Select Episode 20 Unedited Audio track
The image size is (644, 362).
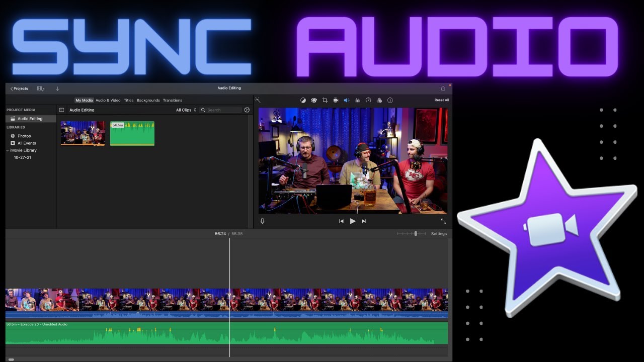click(x=226, y=333)
